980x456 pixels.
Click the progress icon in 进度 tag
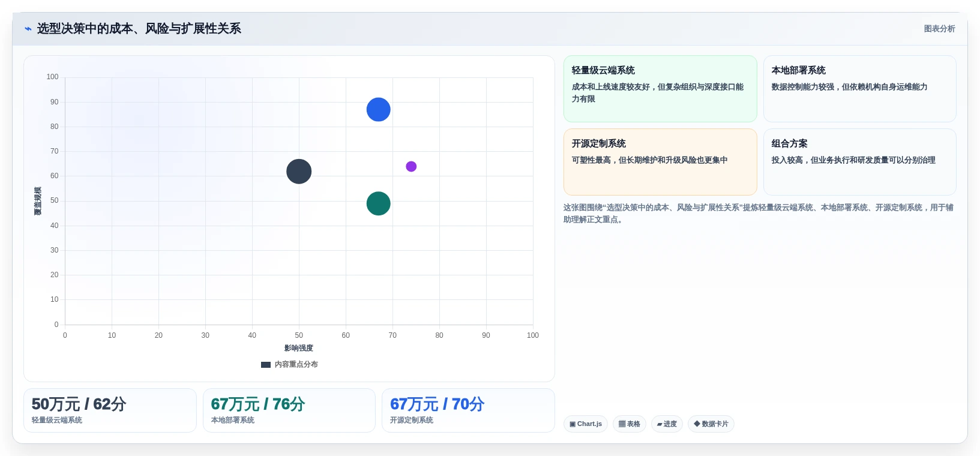(660, 424)
